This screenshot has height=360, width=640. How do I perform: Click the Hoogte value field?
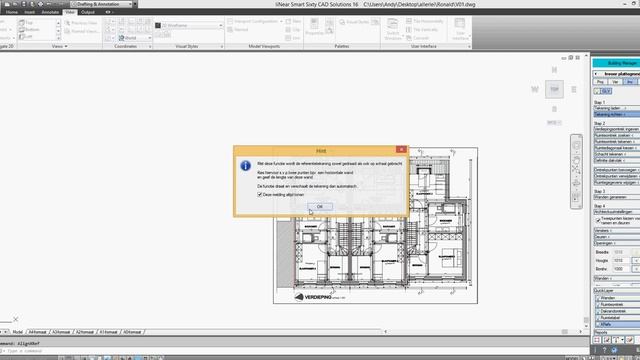622,260
